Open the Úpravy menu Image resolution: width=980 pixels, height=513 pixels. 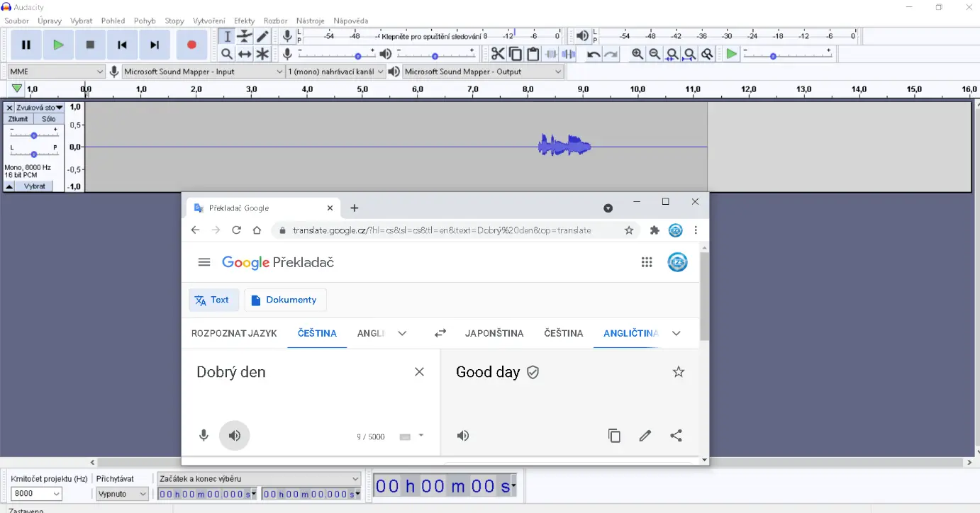[x=50, y=21]
